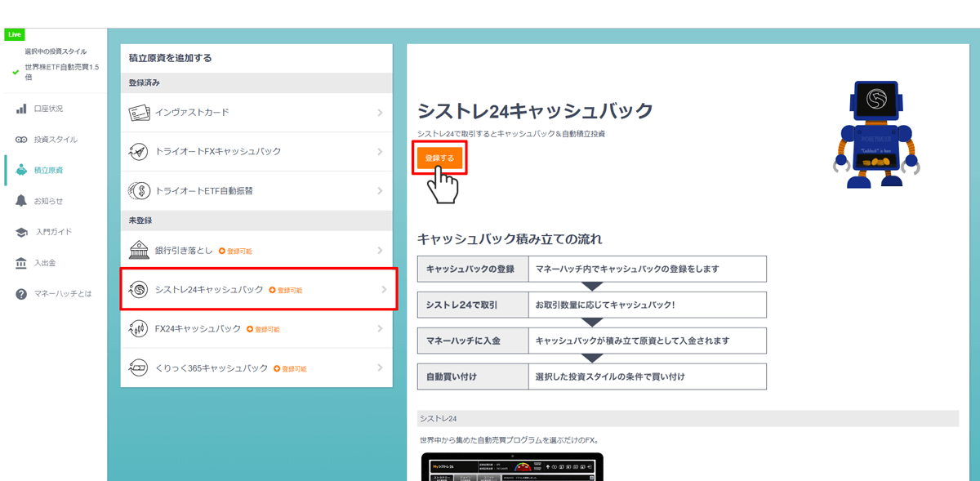
Task: Click the green Live badge
Action: pyautogui.click(x=15, y=34)
